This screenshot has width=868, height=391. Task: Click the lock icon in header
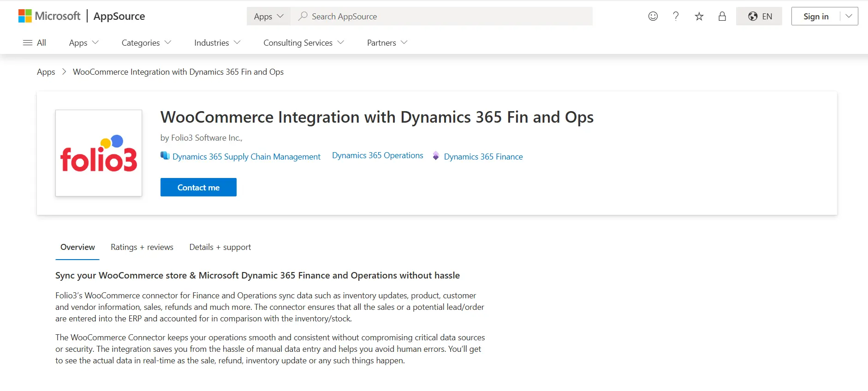(x=722, y=17)
